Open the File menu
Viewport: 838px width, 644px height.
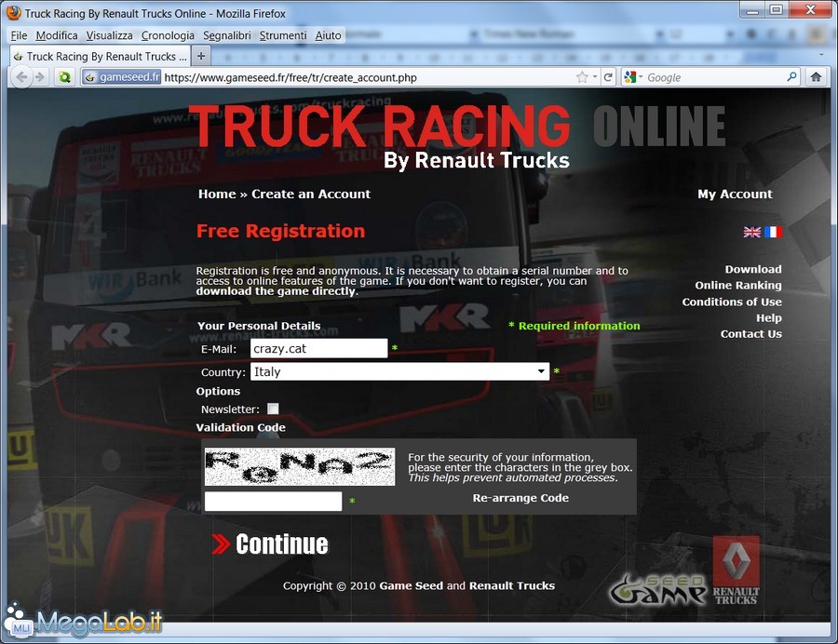[x=19, y=35]
